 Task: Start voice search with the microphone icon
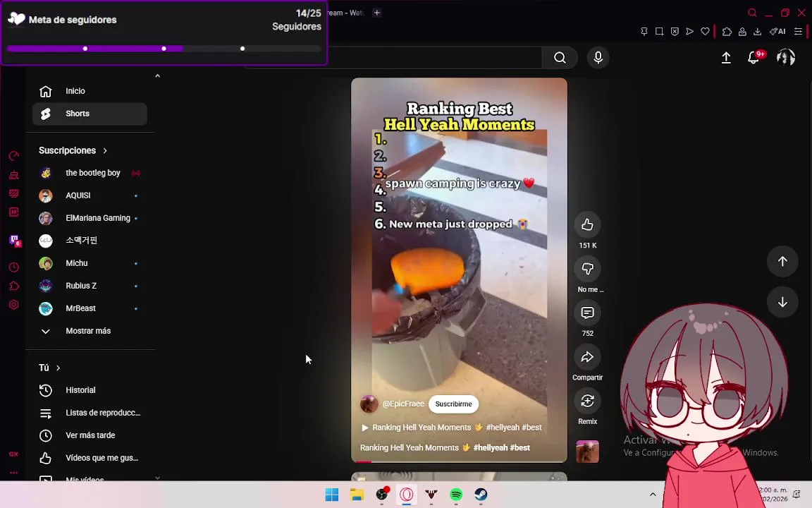click(598, 58)
